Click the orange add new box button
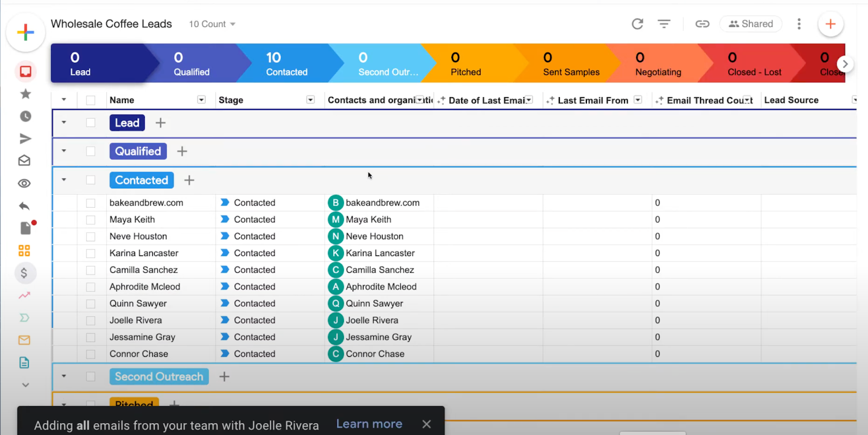The image size is (868, 435). point(830,24)
